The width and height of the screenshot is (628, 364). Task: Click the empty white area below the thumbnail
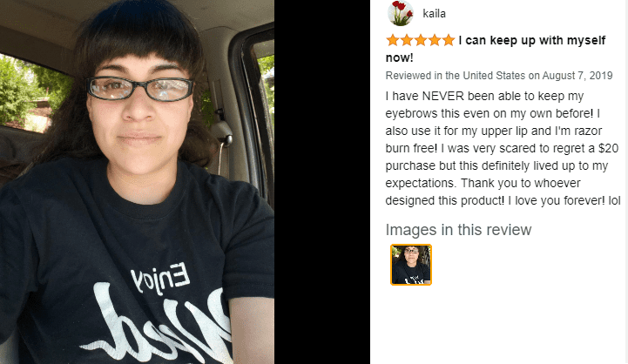(498, 324)
